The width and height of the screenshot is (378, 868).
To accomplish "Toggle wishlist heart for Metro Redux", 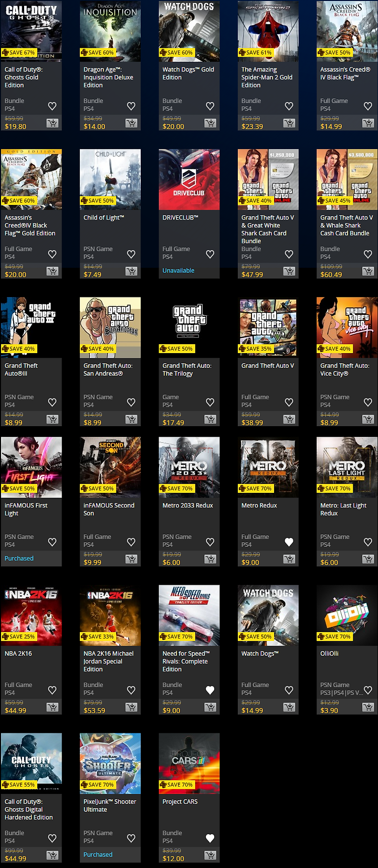I will point(289,542).
